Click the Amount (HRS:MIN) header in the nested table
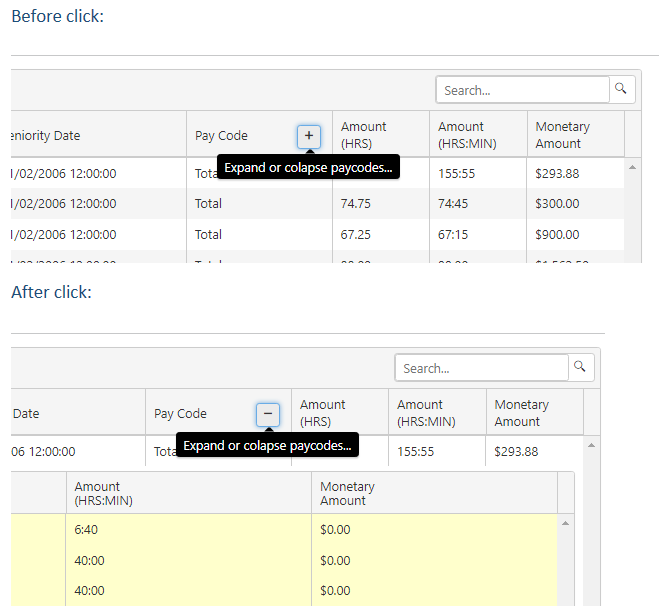The image size is (659, 608). 104,493
